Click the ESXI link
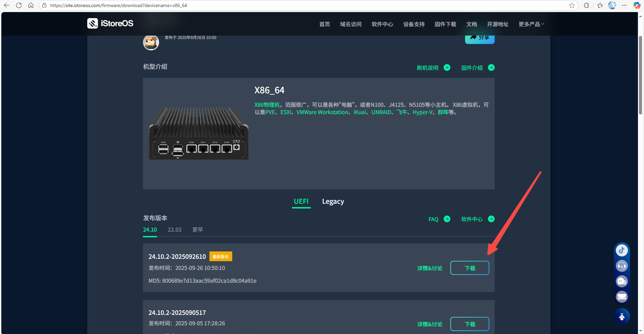Viewport: 644px width, 334px height. (x=286, y=112)
